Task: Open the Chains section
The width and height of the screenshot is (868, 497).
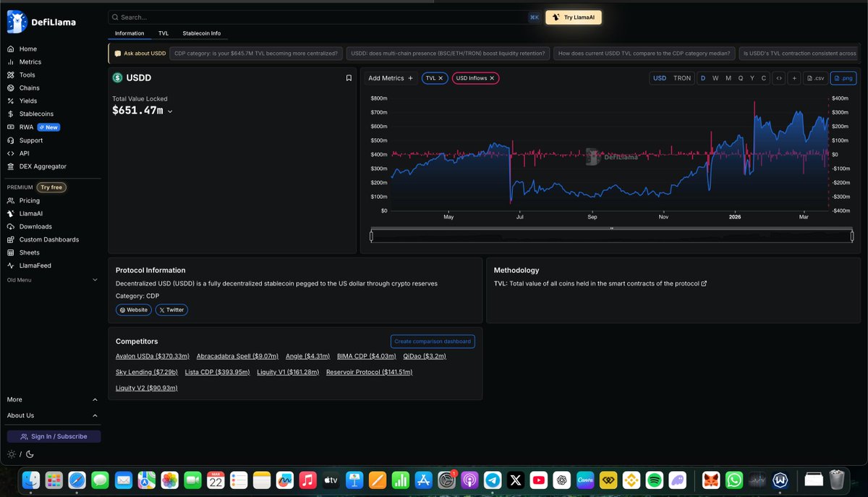Action: 24,88
